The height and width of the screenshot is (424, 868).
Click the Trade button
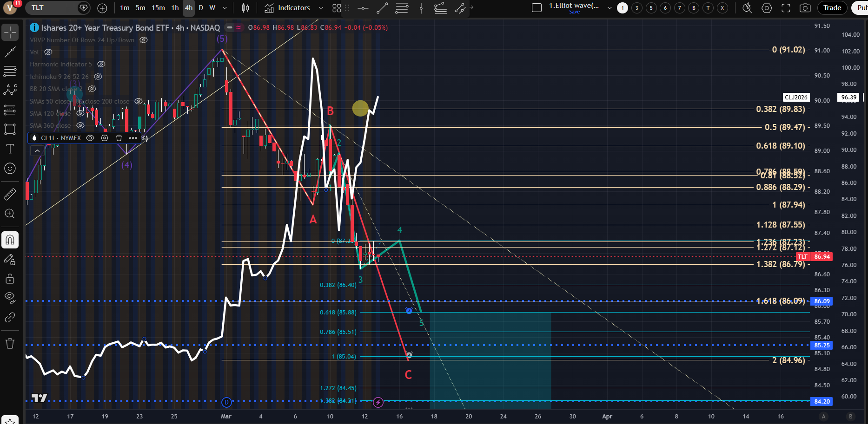[832, 8]
